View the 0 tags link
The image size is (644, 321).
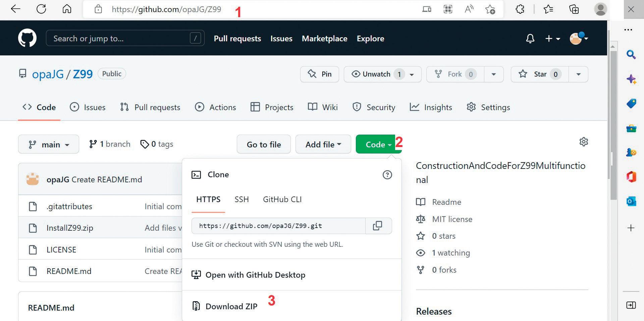coord(157,144)
